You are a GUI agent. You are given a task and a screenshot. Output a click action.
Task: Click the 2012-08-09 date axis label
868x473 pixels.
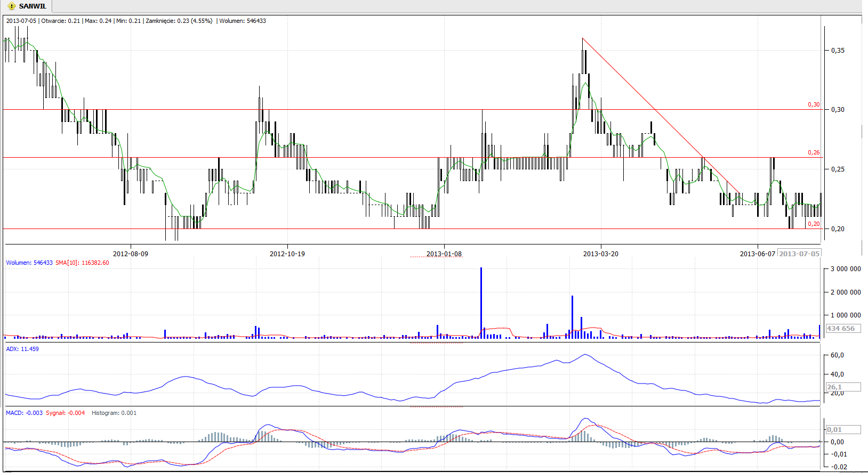tap(131, 254)
